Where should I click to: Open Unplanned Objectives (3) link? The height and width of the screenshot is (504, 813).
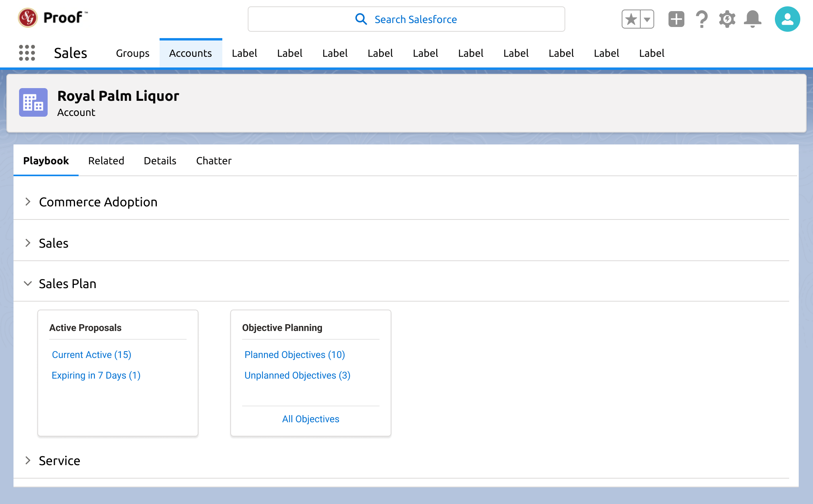click(x=297, y=375)
